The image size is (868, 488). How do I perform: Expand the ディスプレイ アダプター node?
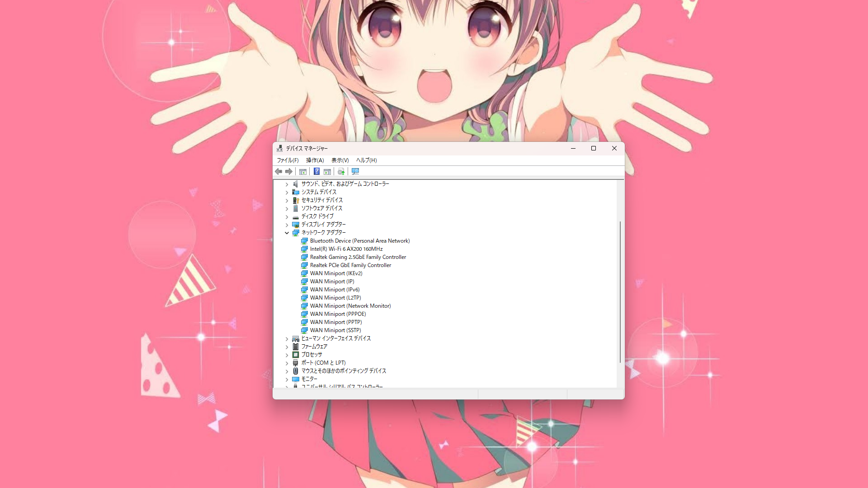pyautogui.click(x=287, y=225)
